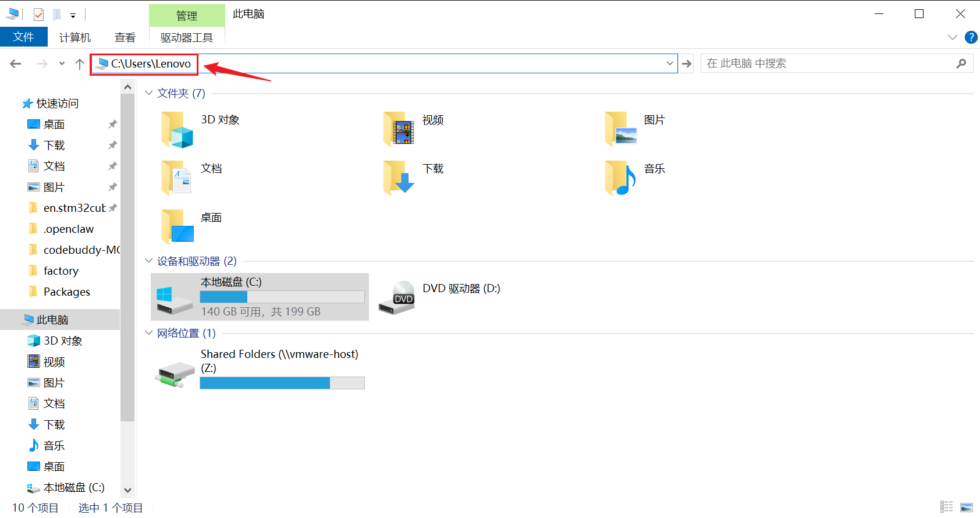Screen dimensions: 980x518
Task: Switch to large icons view in status bar
Action: [967, 507]
